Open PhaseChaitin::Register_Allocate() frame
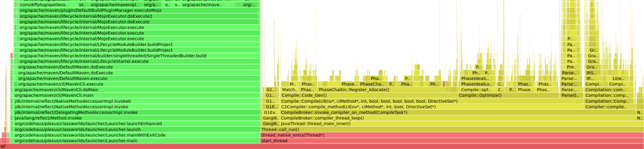The width and height of the screenshot is (644, 149). (x=387, y=90)
